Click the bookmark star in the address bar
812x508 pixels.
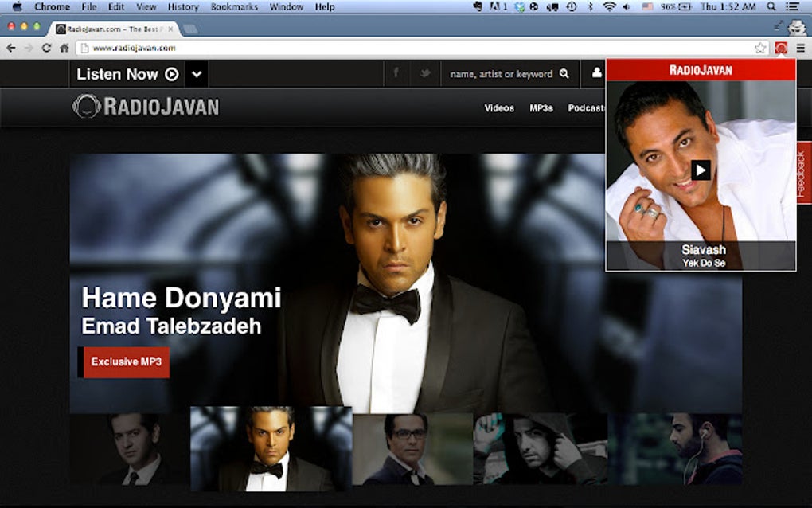759,46
